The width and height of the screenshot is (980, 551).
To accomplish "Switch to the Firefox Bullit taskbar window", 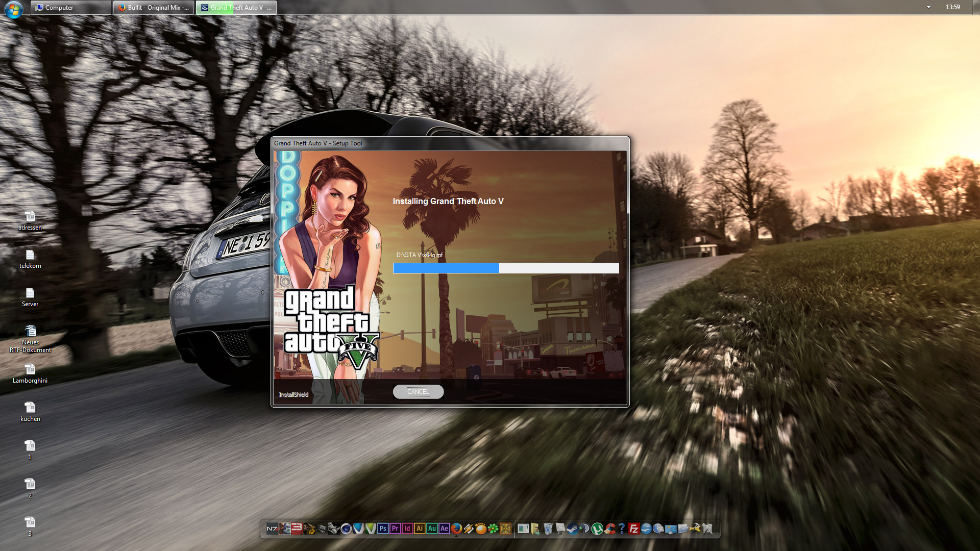I will coord(154,8).
